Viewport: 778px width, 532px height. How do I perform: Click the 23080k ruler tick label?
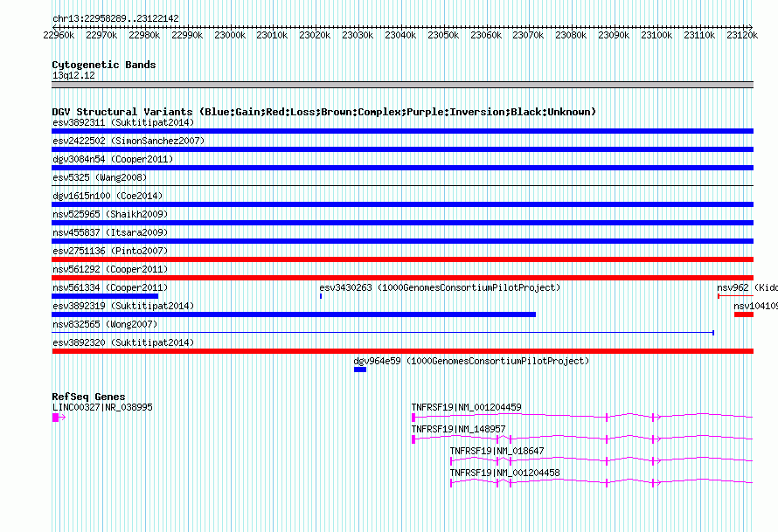point(571,35)
